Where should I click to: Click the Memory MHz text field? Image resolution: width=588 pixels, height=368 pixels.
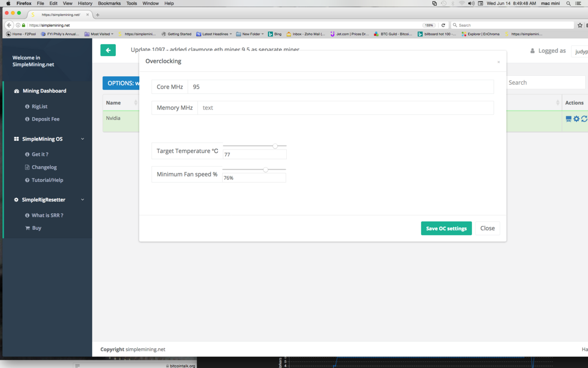click(x=345, y=108)
